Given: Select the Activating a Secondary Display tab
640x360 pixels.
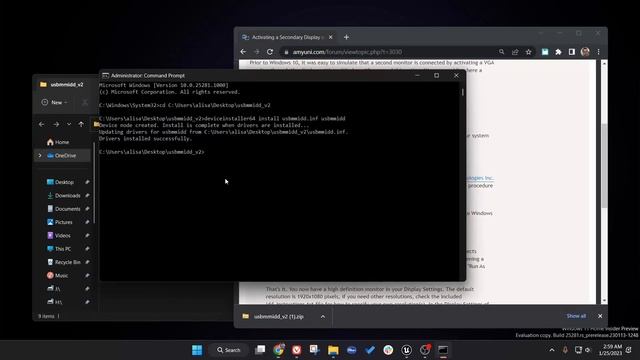Looking at the screenshot, I should pos(287,37).
